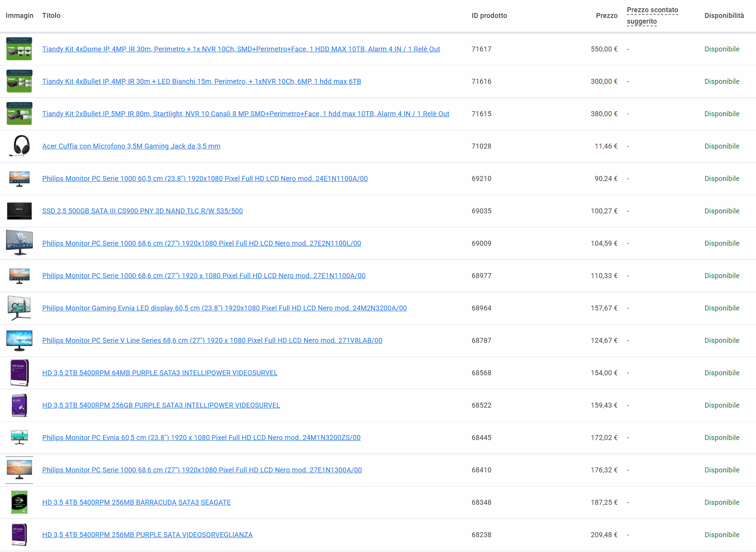The width and height of the screenshot is (756, 552).
Task: Click the PNY SSD product thumbnail
Action: tap(19, 211)
